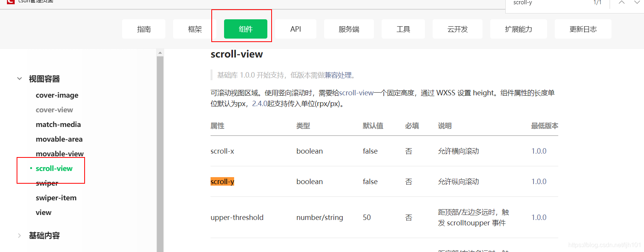Screen dimensions: 644x252
Task: Click the sidebar vertical scrollbar track
Action: coord(160,154)
